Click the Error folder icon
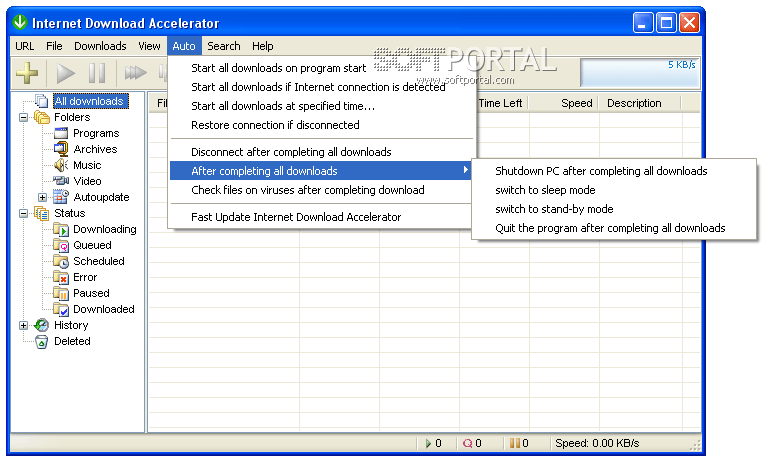 click(x=61, y=277)
